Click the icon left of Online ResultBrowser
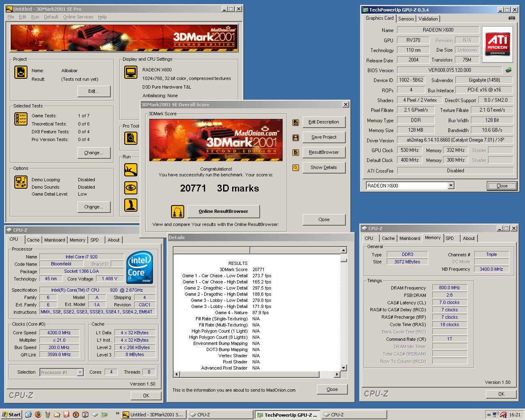525x420 pixels. point(178,212)
